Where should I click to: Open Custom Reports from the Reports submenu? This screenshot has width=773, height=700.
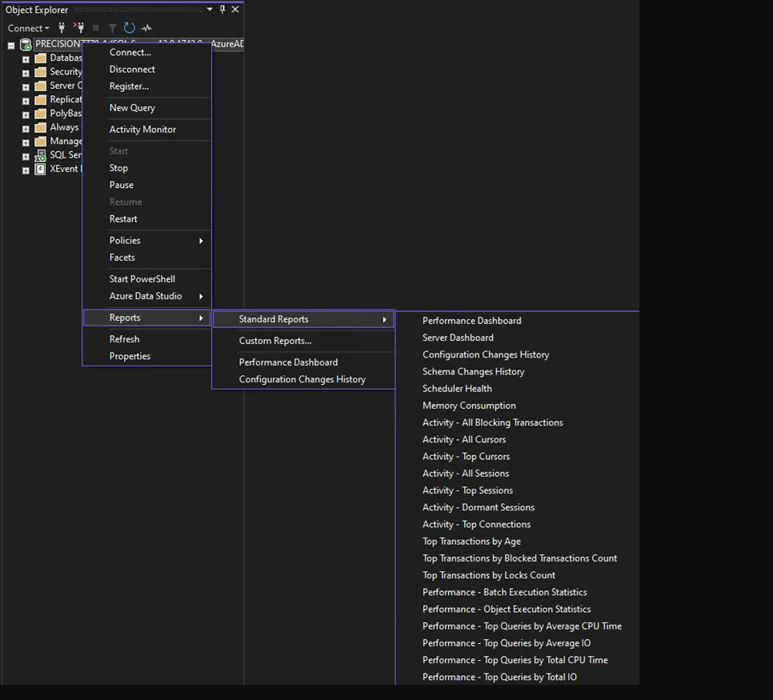(x=275, y=341)
